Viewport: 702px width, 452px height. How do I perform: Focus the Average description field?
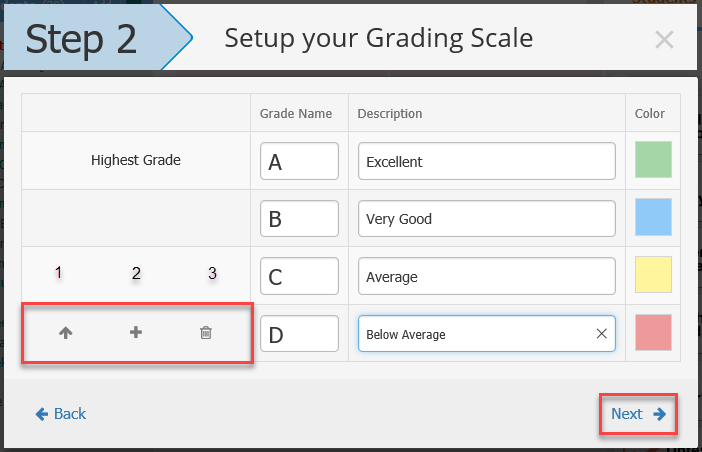487,276
